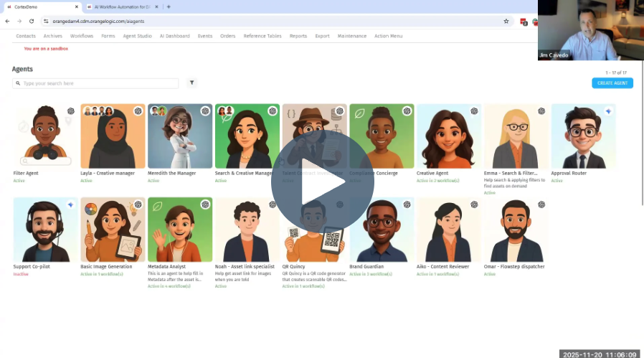Open a new browser tab with plus icon

pyautogui.click(x=169, y=6)
